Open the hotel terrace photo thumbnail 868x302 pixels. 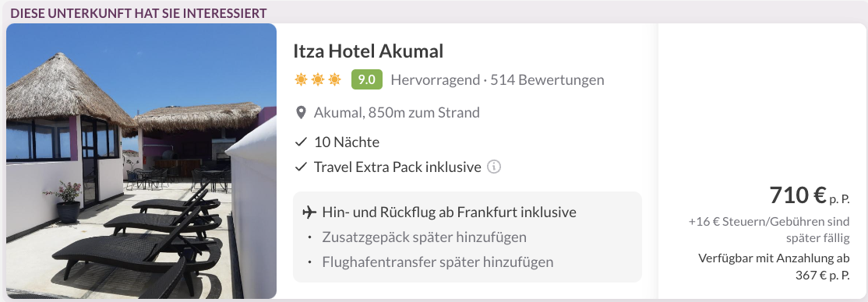tap(141, 161)
